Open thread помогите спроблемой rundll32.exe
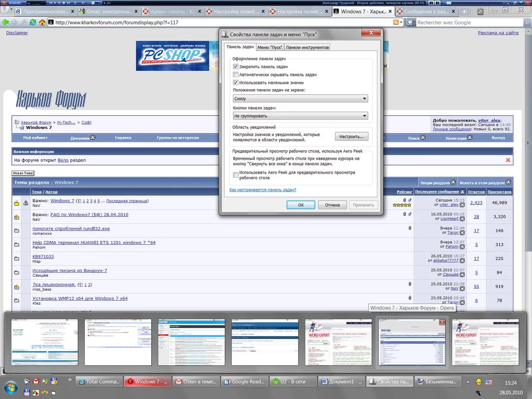The width and height of the screenshot is (532, 399). 71,229
